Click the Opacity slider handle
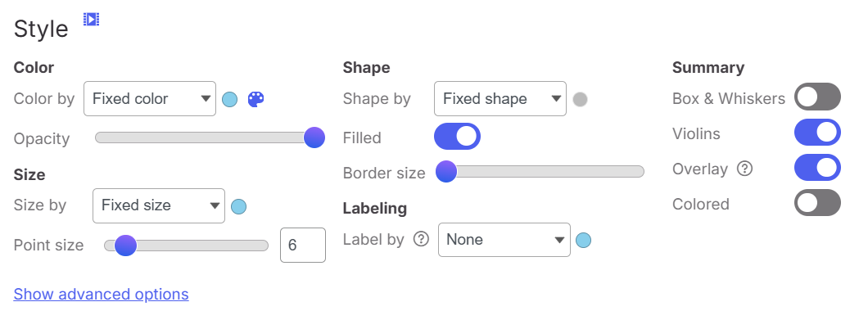Screen dimensions: 868x311 pos(314,137)
